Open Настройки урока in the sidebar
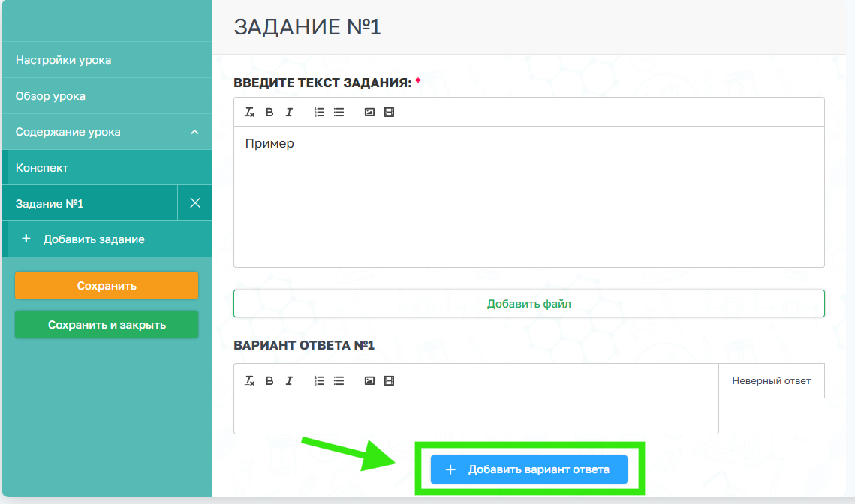This screenshot has height=504, width=855. click(x=107, y=60)
